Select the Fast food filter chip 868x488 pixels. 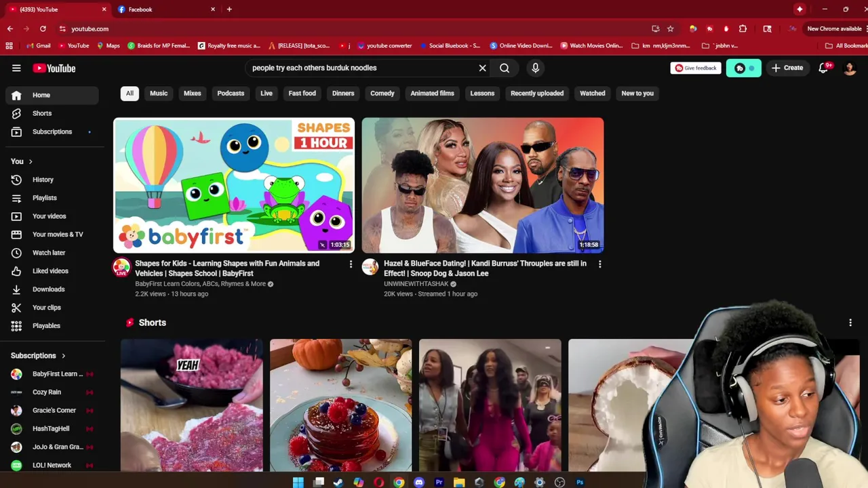coord(302,94)
